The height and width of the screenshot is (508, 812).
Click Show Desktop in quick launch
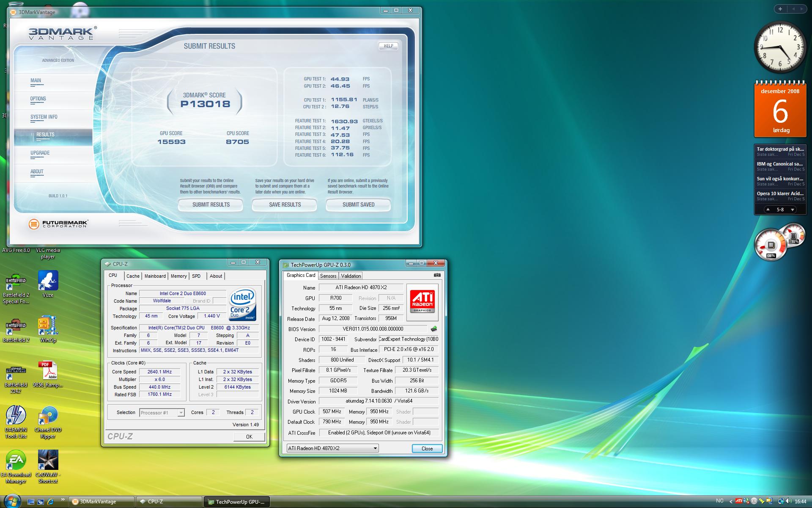click(x=31, y=502)
